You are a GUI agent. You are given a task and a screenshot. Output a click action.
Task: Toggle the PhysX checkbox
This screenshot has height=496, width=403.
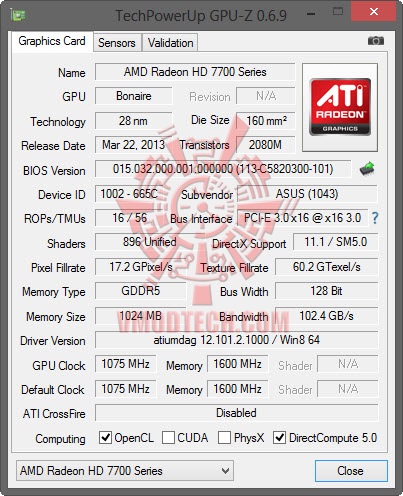coord(224,438)
